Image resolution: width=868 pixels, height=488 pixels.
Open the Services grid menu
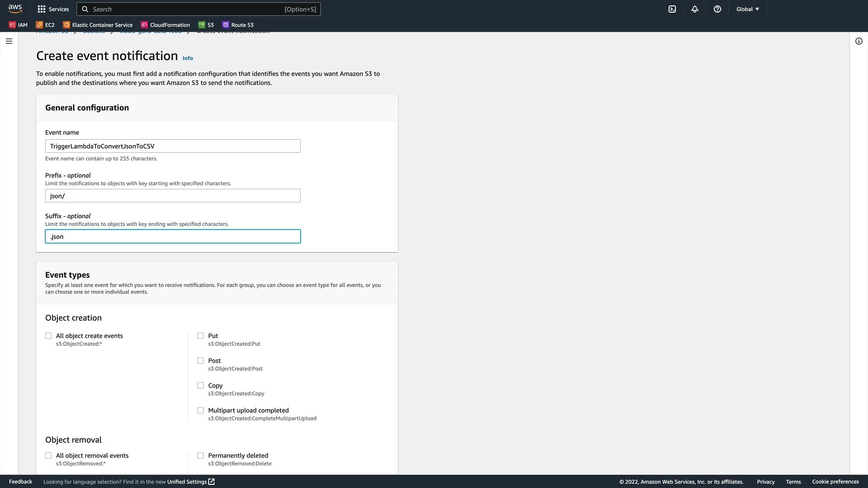tap(53, 9)
